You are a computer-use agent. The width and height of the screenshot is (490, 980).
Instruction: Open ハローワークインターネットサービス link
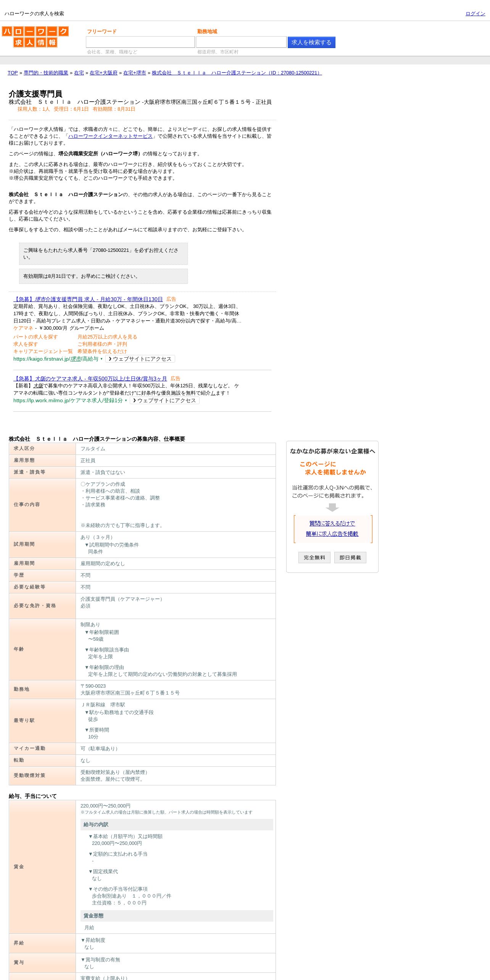(110, 136)
